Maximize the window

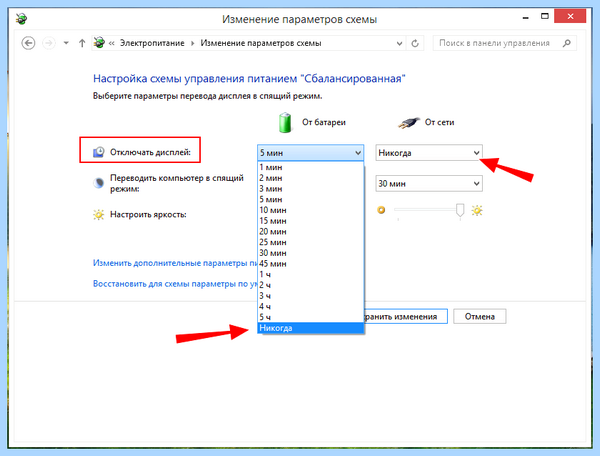pyautogui.click(x=545, y=16)
